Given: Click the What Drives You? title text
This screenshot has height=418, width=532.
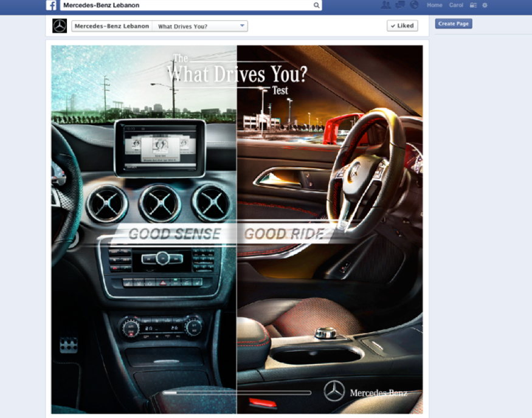Looking at the screenshot, I should (237, 74).
